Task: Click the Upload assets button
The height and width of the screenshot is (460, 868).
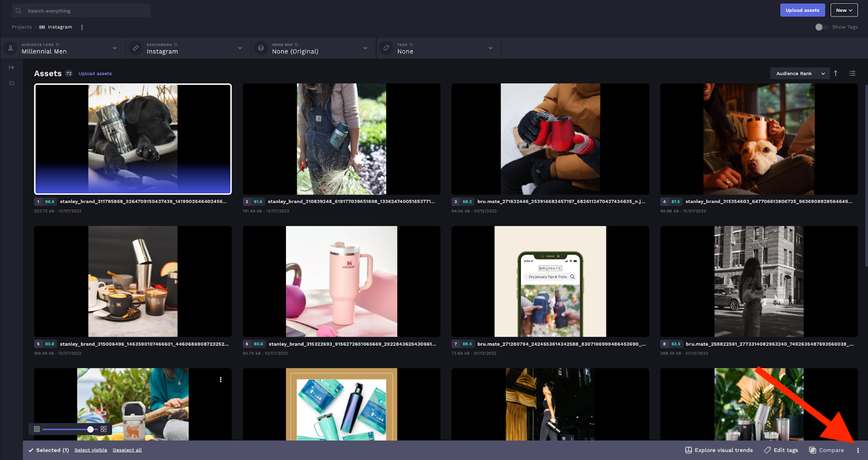Action: pyautogui.click(x=802, y=10)
